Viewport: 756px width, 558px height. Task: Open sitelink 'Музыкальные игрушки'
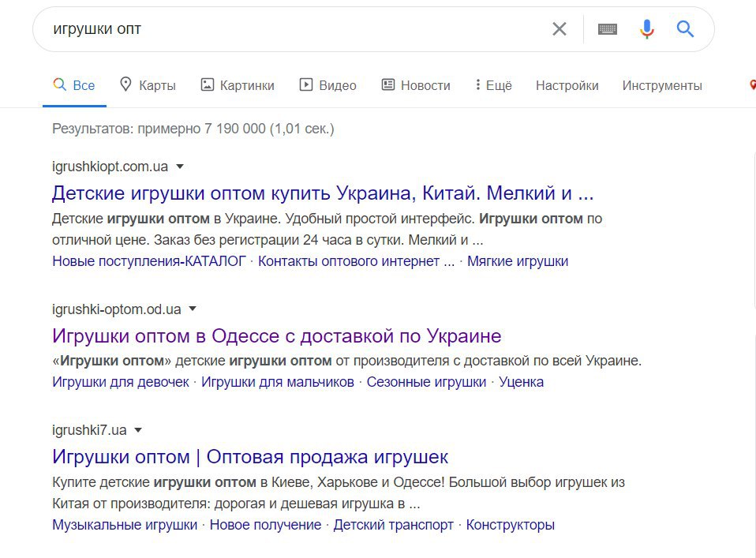pos(125,525)
